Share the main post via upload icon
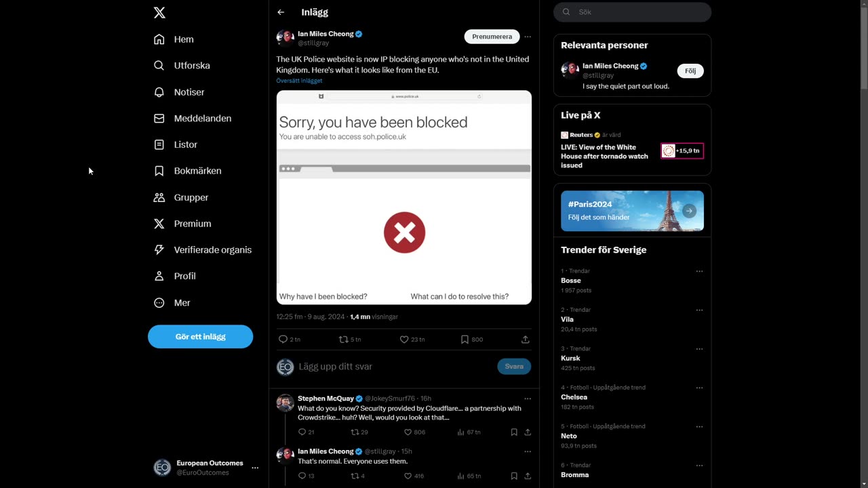This screenshot has width=868, height=488. [526, 340]
